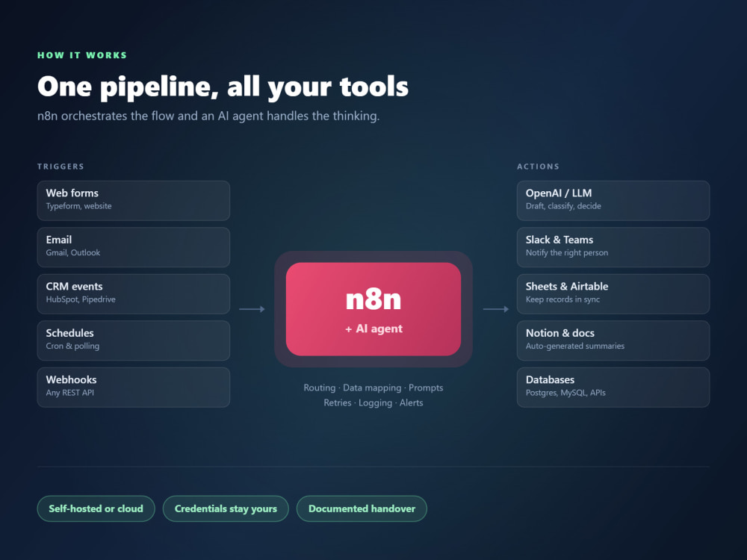Open the CRM events trigger card
This screenshot has height=560, width=747.
(134, 293)
